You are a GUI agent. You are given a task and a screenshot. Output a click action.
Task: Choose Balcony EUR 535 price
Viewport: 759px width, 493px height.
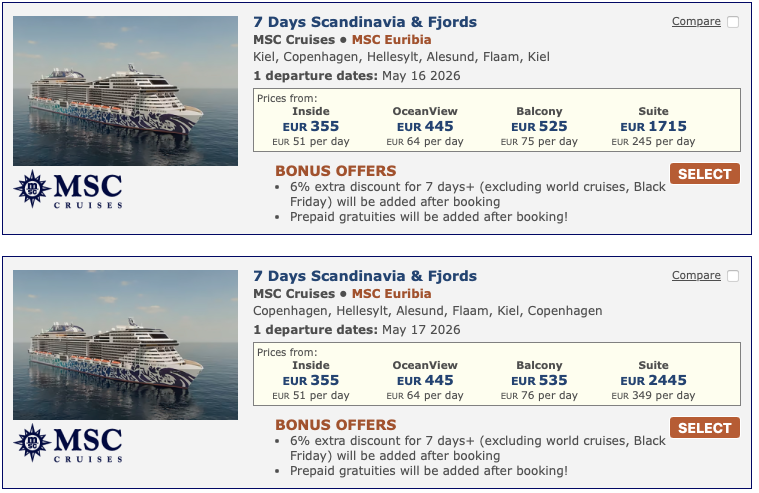click(539, 381)
